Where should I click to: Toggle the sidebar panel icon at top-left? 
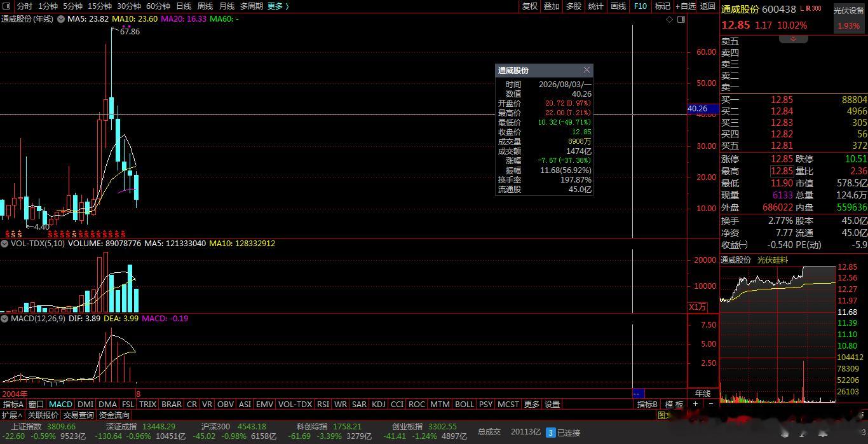[8, 6]
